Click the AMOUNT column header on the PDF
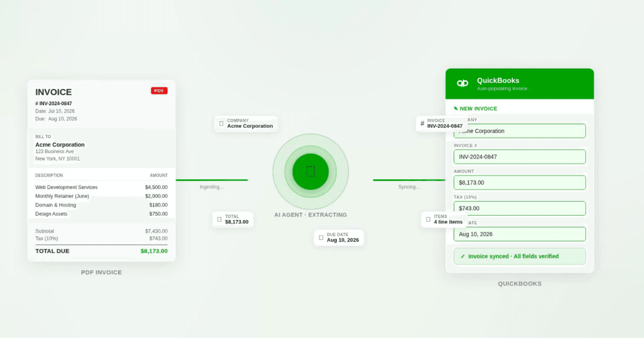The height and width of the screenshot is (338, 644). tap(159, 175)
